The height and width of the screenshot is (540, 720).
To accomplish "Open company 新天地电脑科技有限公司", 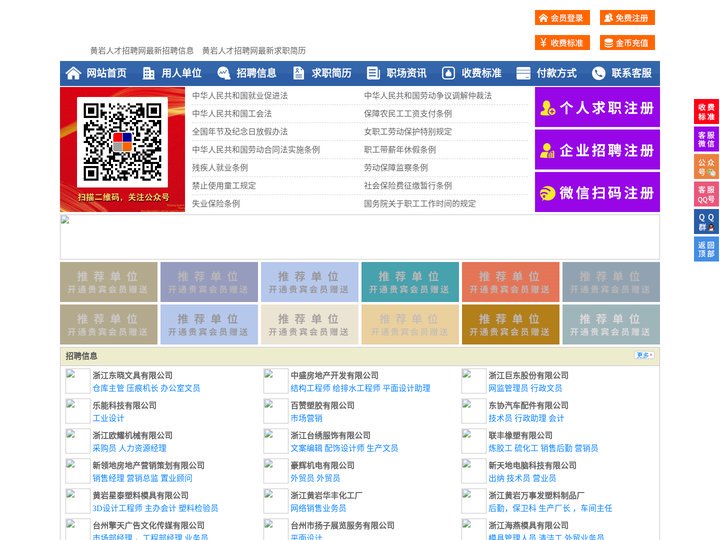I will (x=533, y=465).
